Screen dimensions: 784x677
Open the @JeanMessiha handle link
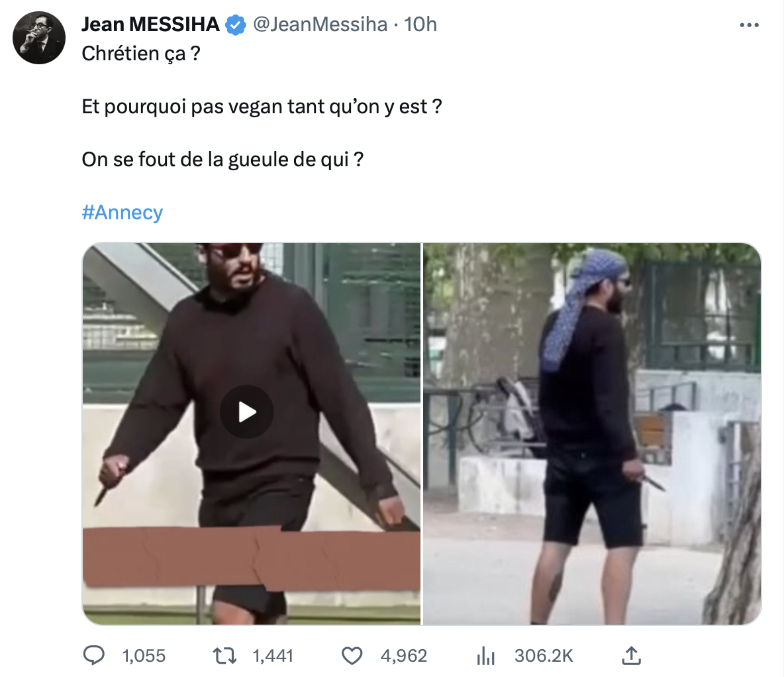coord(320,25)
